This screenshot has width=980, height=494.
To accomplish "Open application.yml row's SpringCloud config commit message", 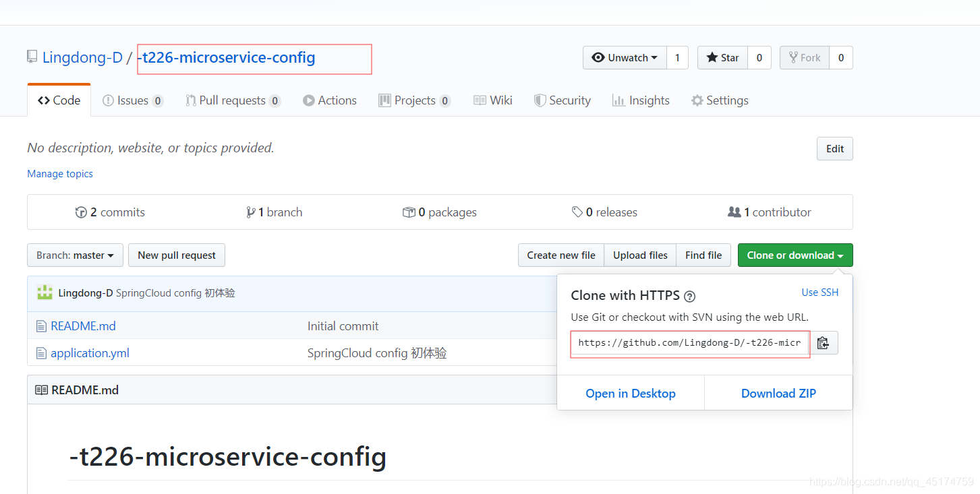I will coord(377,353).
